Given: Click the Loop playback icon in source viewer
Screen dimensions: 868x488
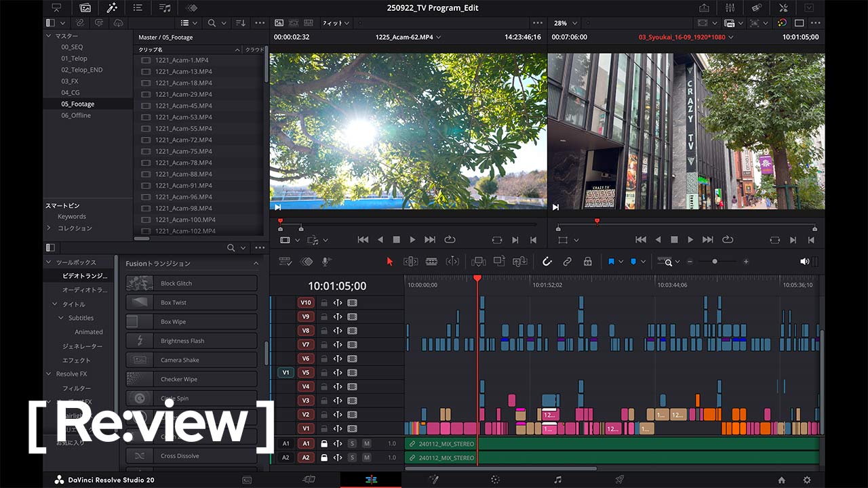Looking at the screenshot, I should click(x=450, y=240).
